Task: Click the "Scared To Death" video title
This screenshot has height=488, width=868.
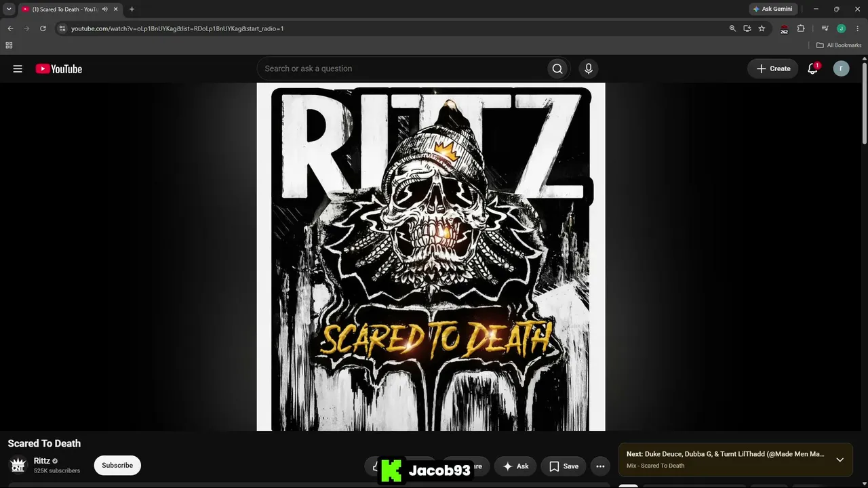Action: [44, 443]
